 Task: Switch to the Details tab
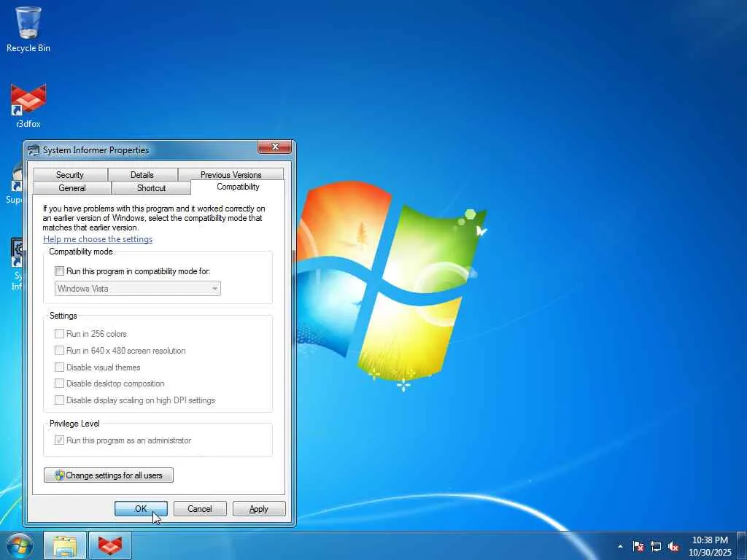click(142, 175)
